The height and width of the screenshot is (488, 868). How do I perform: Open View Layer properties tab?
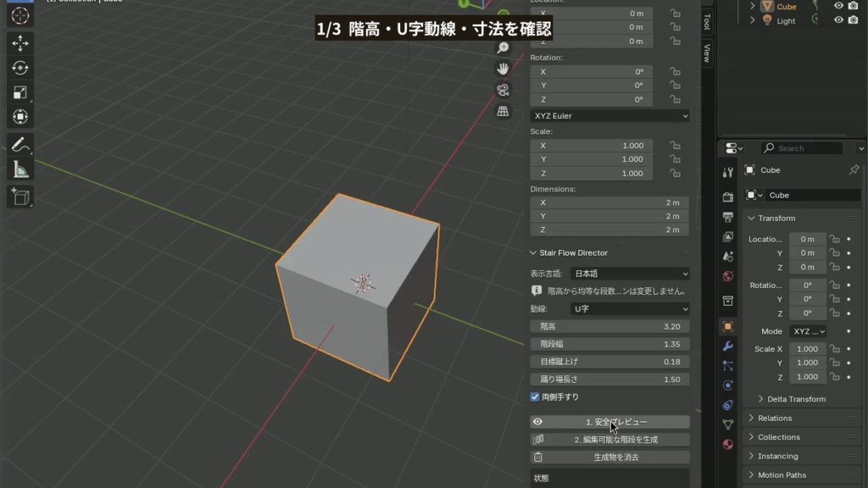tap(728, 237)
